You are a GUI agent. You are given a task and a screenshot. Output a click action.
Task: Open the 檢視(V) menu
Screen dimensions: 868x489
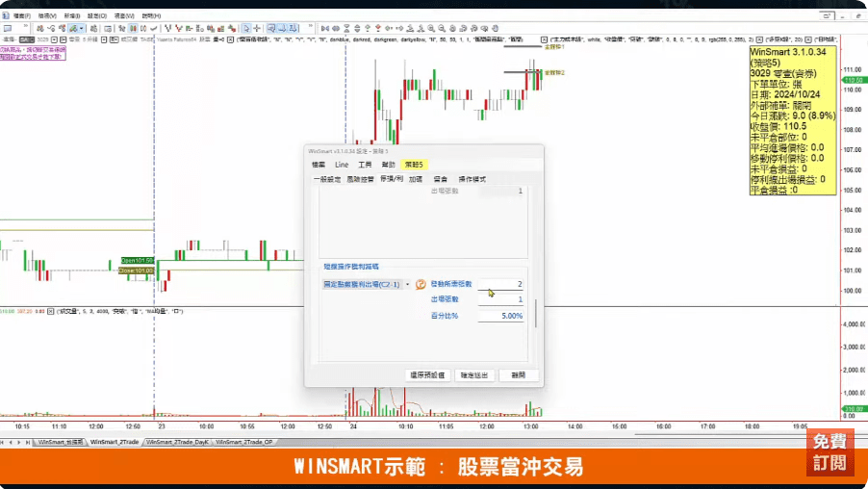[x=47, y=16]
